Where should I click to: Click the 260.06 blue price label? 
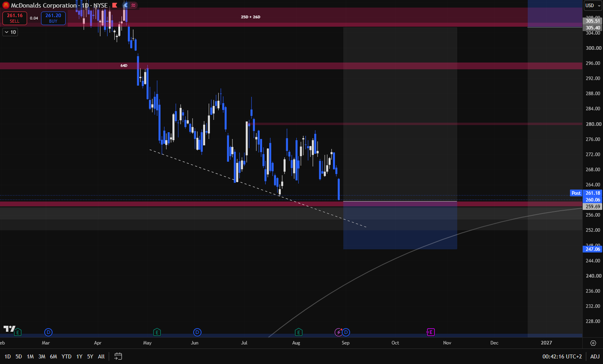click(x=592, y=200)
